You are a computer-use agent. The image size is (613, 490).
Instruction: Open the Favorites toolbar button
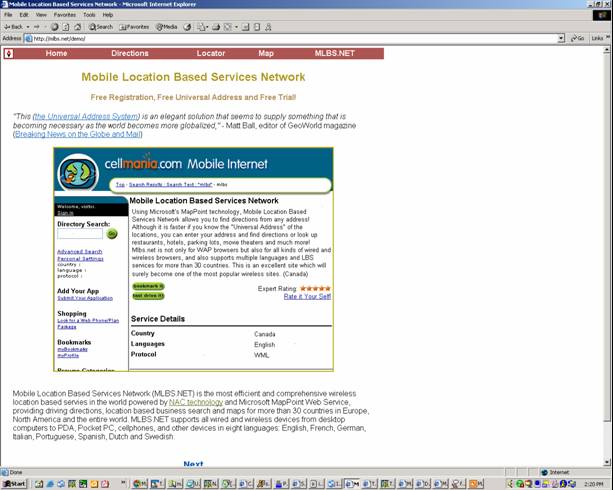pyautogui.click(x=134, y=27)
